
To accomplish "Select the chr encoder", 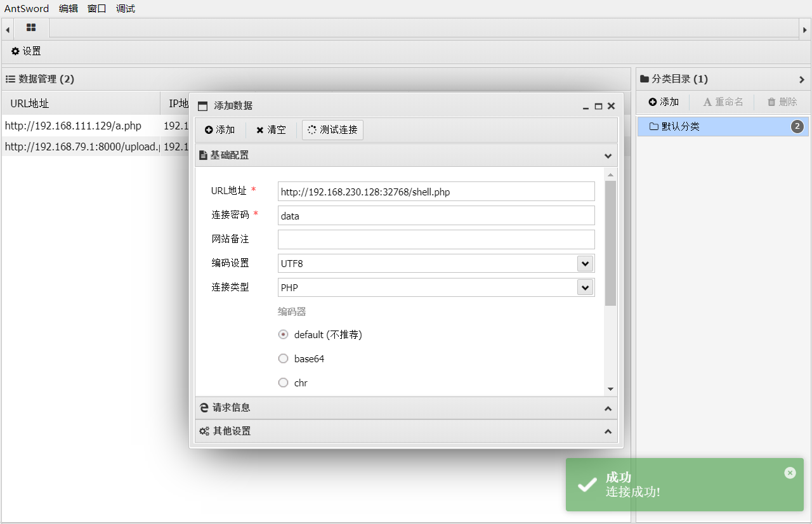I will pos(284,383).
